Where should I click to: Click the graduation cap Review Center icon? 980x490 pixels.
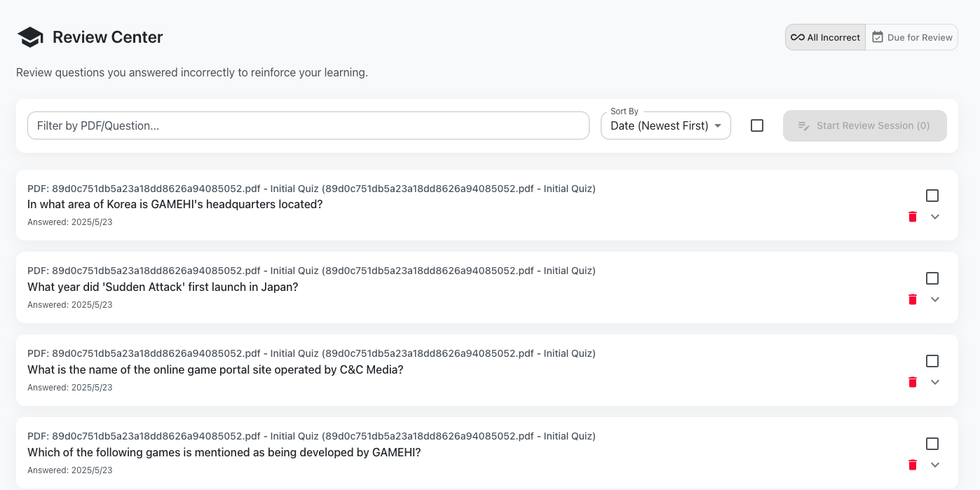click(30, 37)
